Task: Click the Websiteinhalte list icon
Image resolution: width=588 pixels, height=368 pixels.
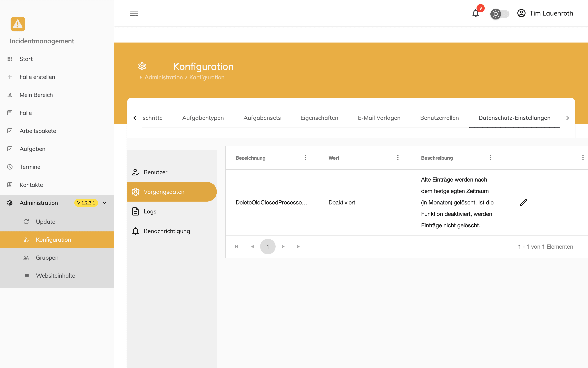Action: [26, 276]
